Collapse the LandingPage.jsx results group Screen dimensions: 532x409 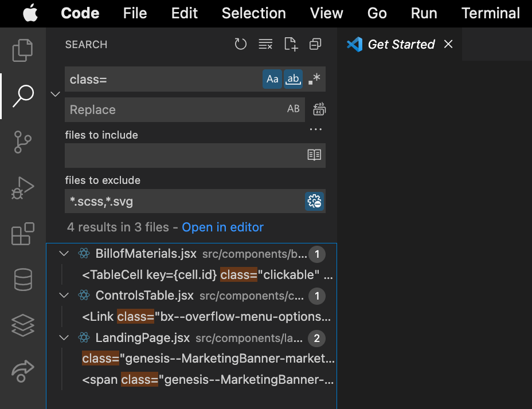(x=64, y=337)
